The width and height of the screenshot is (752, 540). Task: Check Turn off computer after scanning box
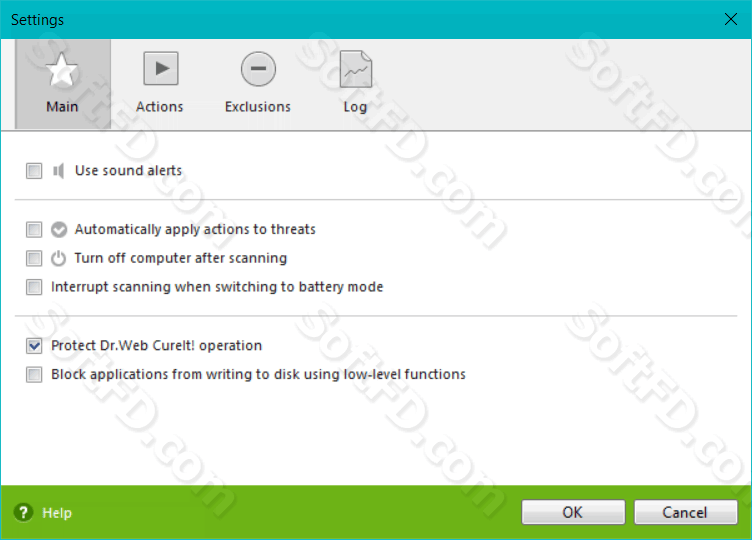(x=34, y=258)
